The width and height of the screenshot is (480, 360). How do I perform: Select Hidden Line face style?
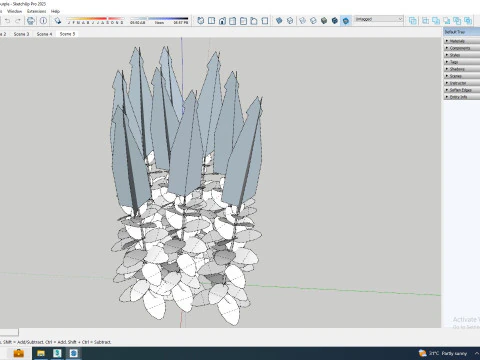(x=313, y=21)
